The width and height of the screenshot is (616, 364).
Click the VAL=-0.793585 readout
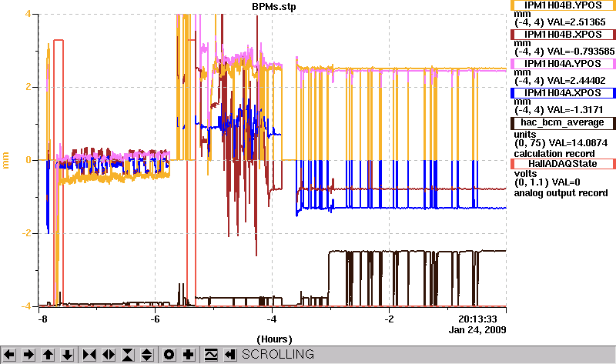click(581, 52)
